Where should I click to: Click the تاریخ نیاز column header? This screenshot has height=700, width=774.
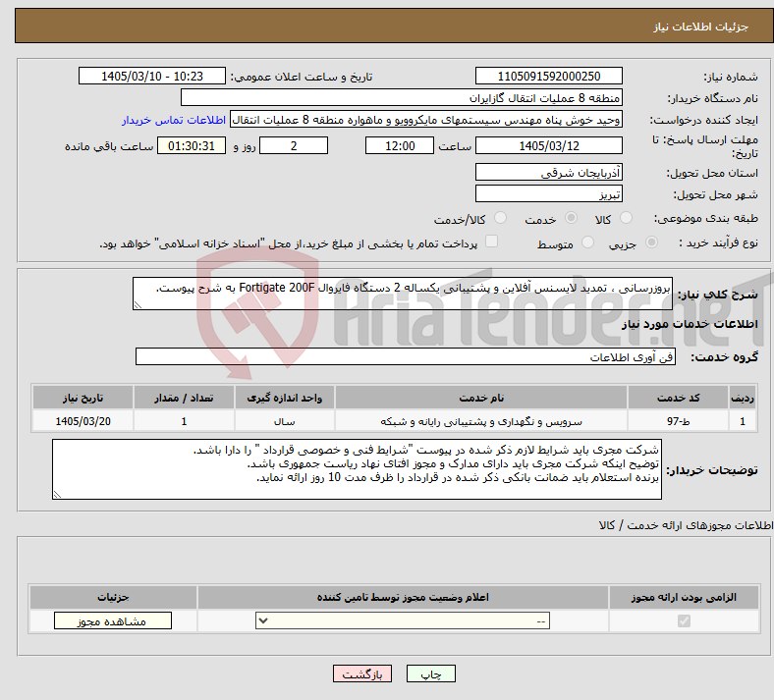pos(83,398)
